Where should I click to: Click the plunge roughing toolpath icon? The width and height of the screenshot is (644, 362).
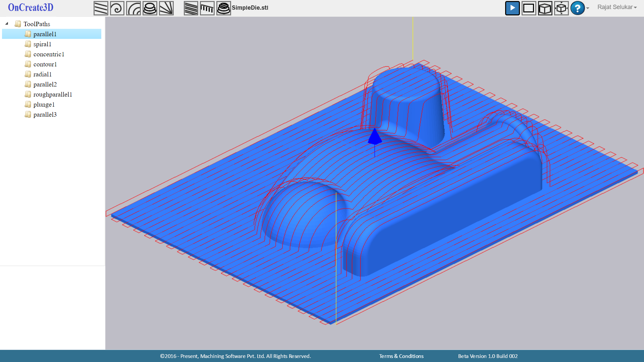(x=207, y=8)
